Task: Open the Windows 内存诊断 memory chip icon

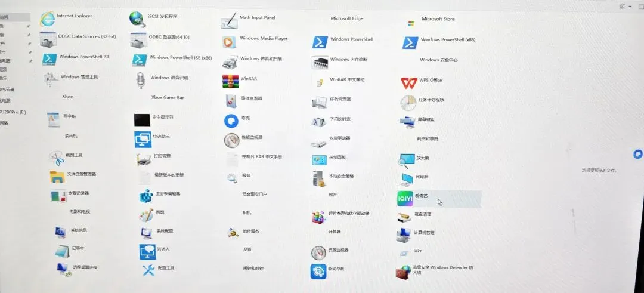Action: point(320,63)
